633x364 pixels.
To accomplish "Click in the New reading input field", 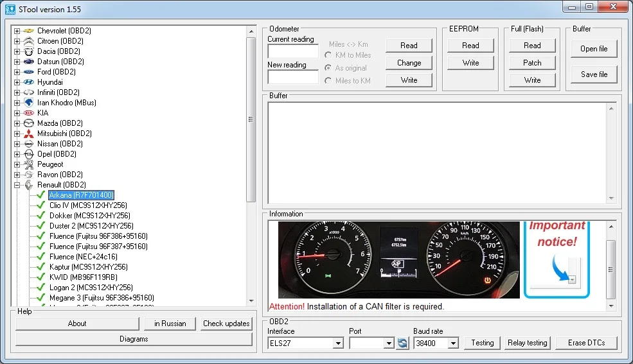I will pyautogui.click(x=293, y=77).
